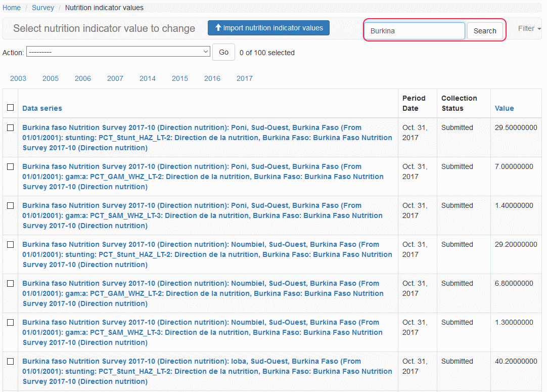Open the Filter dropdown

click(529, 28)
